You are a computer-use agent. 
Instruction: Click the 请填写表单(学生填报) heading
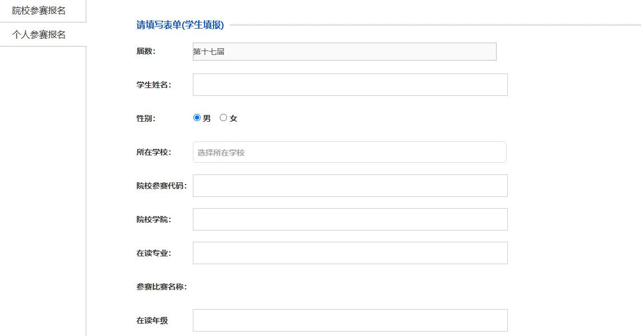coord(180,25)
